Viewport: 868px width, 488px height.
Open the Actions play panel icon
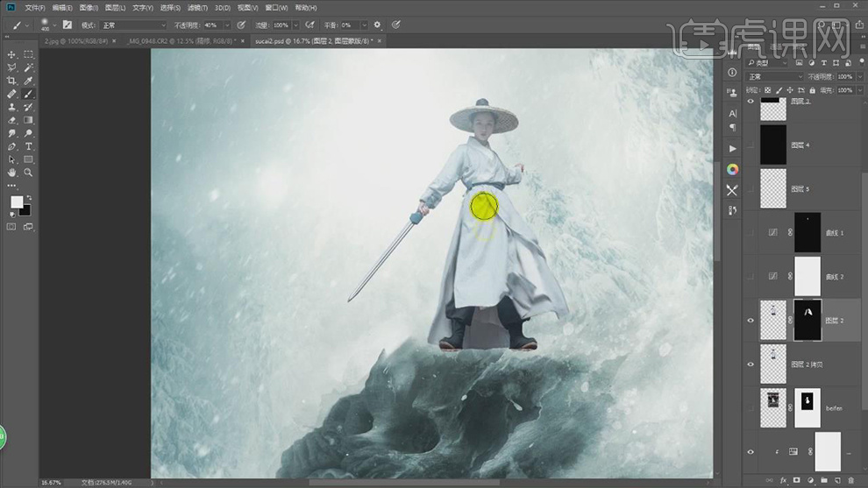tap(732, 148)
